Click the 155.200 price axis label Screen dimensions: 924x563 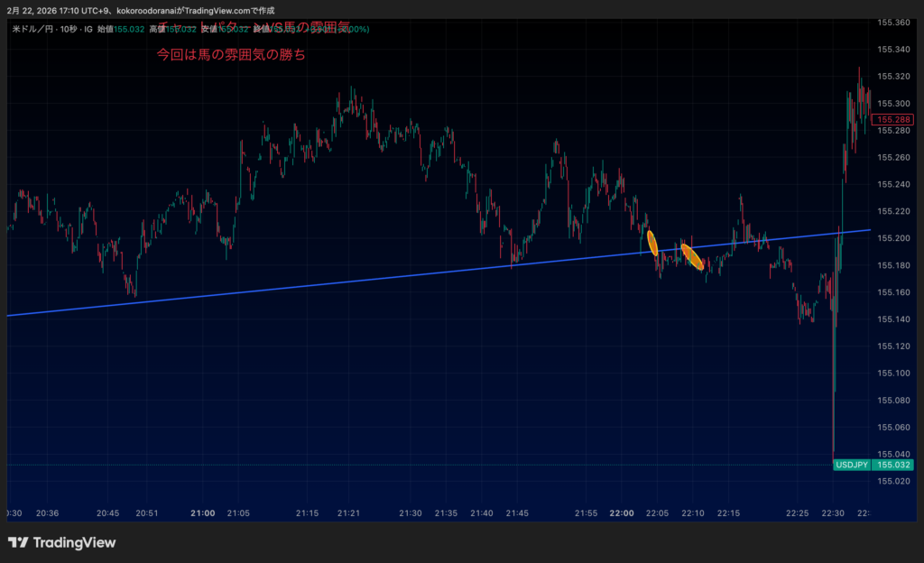click(x=893, y=238)
